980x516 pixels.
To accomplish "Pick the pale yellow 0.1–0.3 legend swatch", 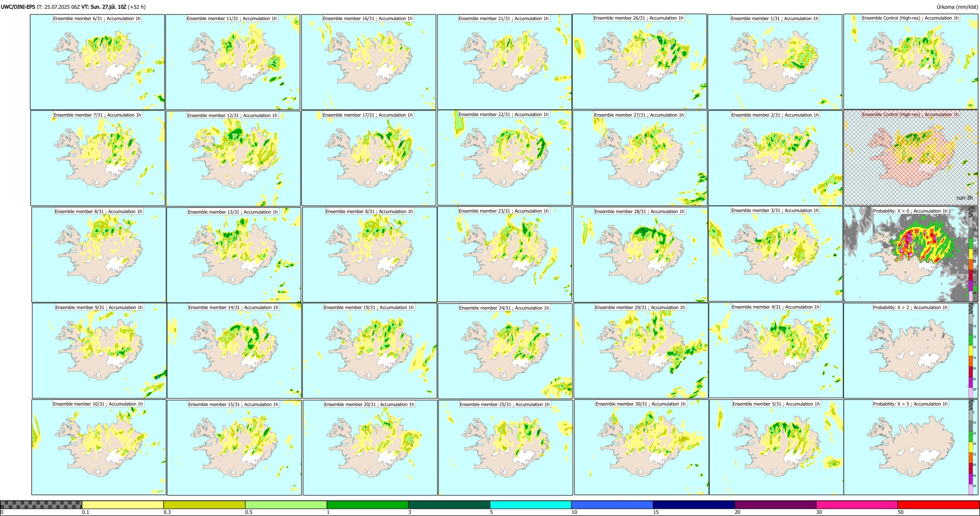I will [x=123, y=505].
